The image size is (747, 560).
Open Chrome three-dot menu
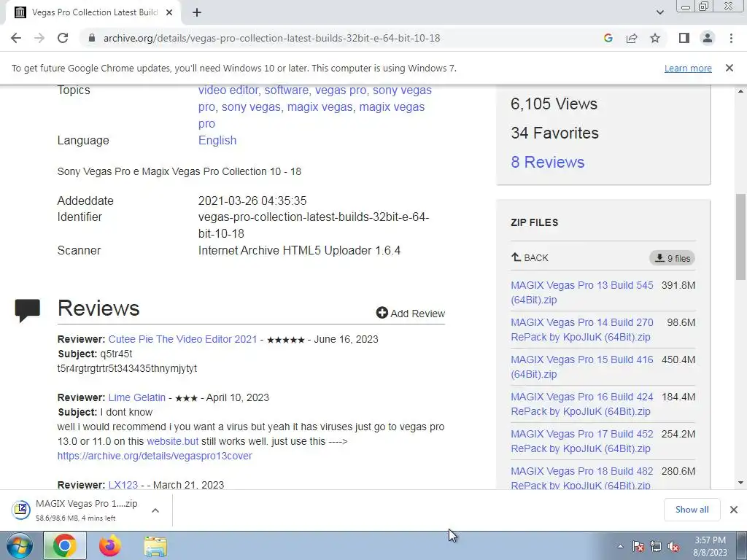pos(731,38)
